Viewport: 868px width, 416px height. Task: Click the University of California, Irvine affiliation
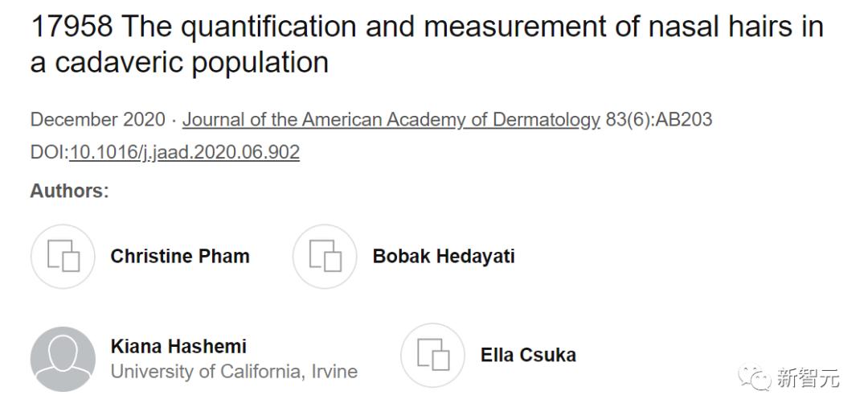[234, 372]
